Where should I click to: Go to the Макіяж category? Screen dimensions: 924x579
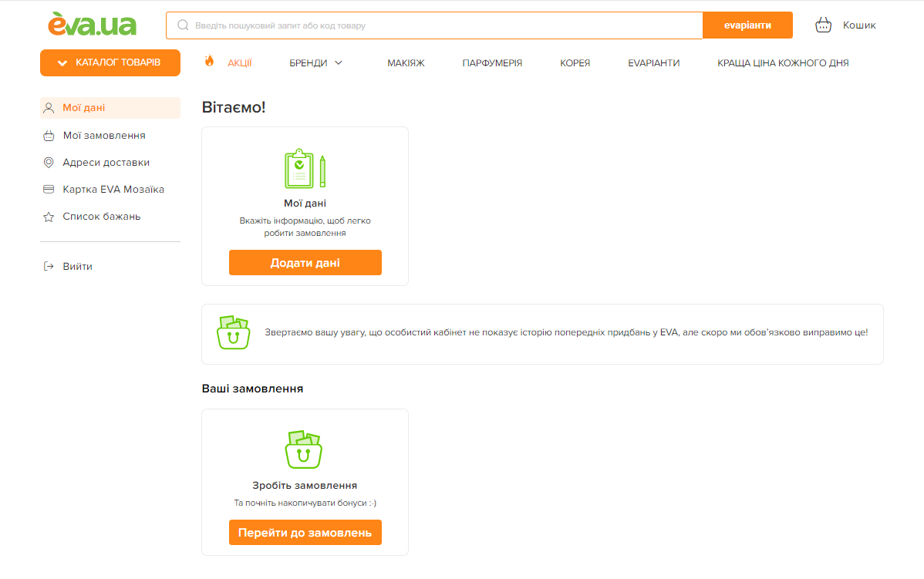(406, 63)
